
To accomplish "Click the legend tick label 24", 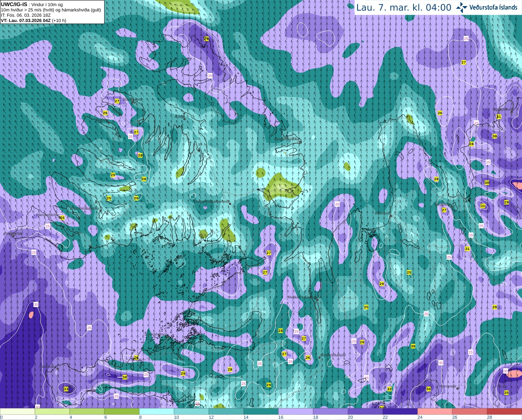I will [x=420, y=417].
